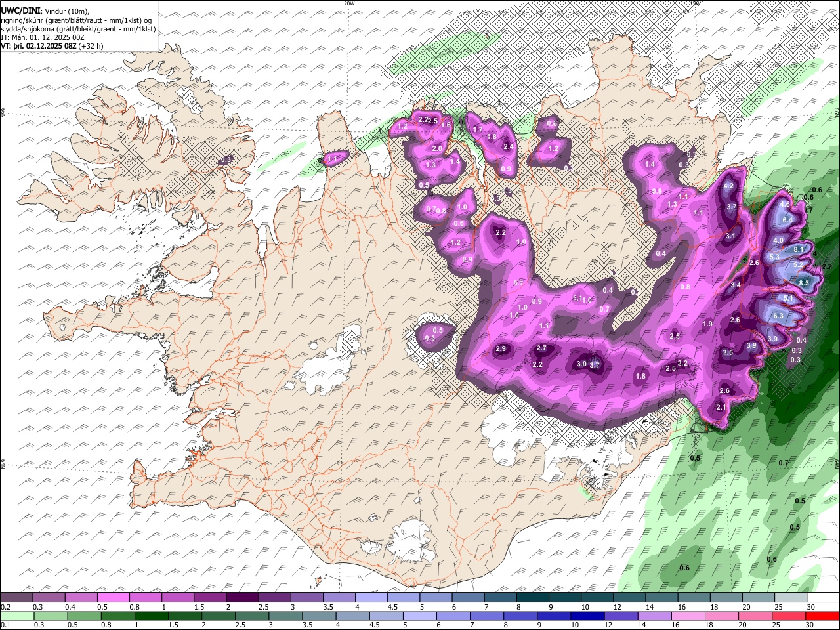This screenshot has width=840, height=630.
Task: Click the 5.2 precipitation value on the map
Action: (x=798, y=264)
